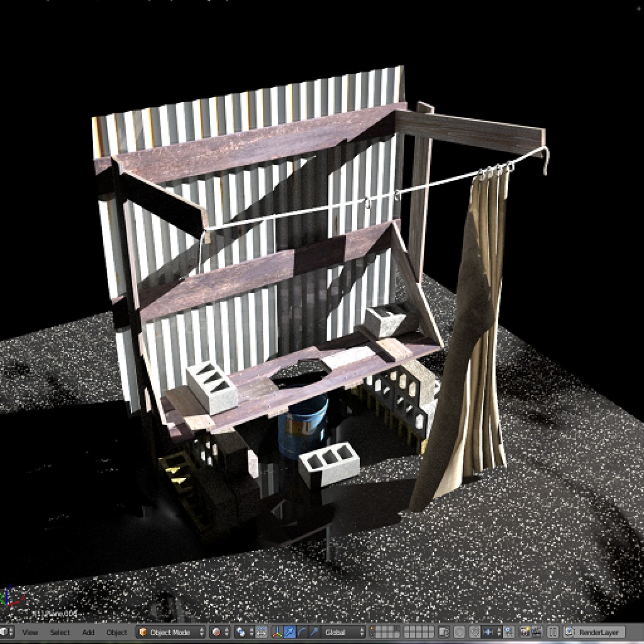The width and height of the screenshot is (644, 644).
Task: Enable the rotate manipulator icon
Action: 302,633
